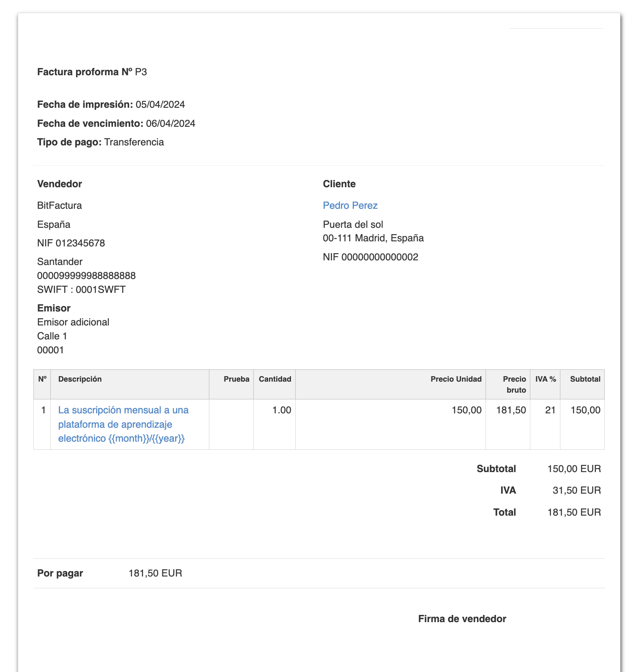Click the Total amount 181,50 EUR
631x672 pixels.
574,512
